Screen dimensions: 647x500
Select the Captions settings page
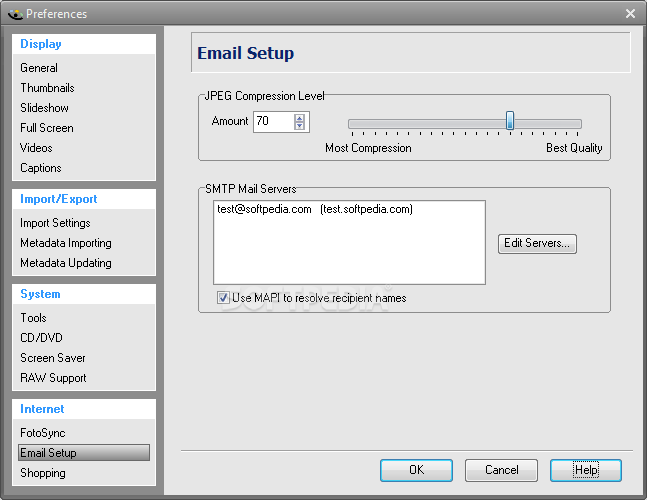coord(40,168)
